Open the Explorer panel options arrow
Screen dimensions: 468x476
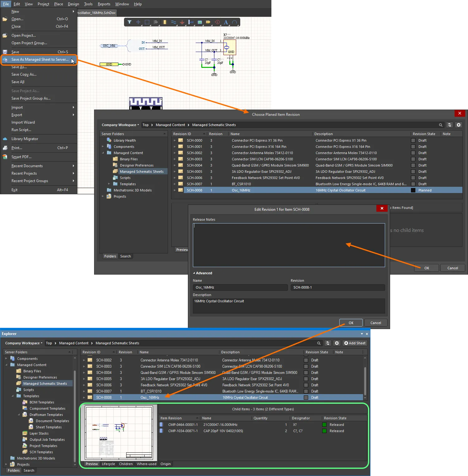coord(362,334)
